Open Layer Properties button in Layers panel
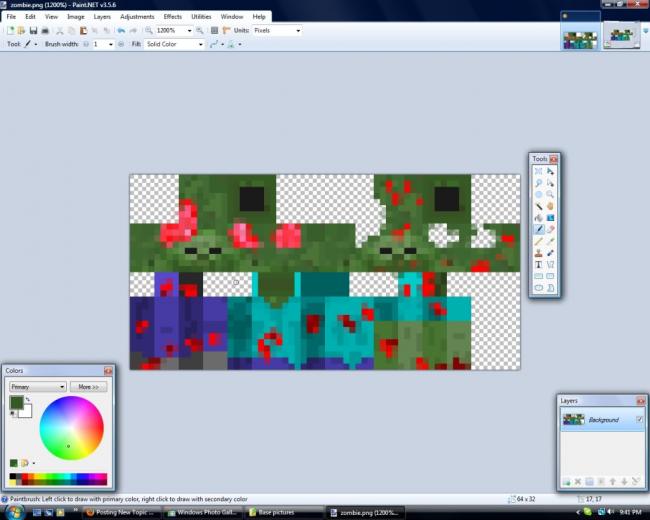 click(x=635, y=481)
